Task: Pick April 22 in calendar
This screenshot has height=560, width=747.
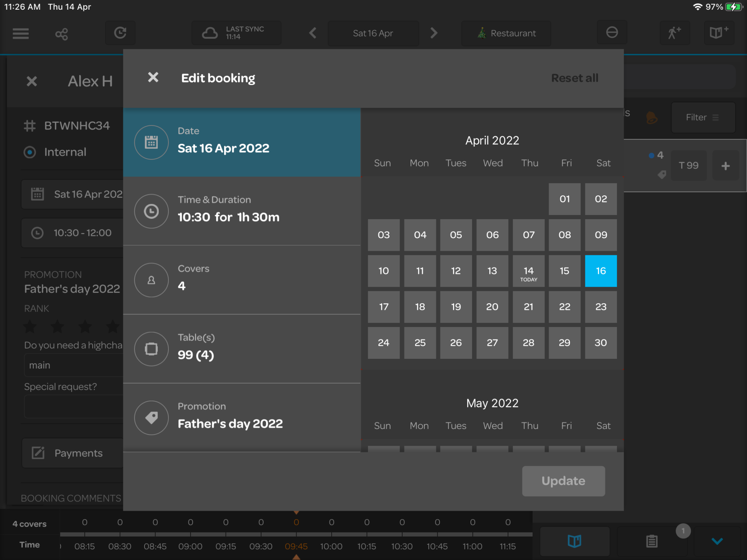Action: pyautogui.click(x=564, y=307)
